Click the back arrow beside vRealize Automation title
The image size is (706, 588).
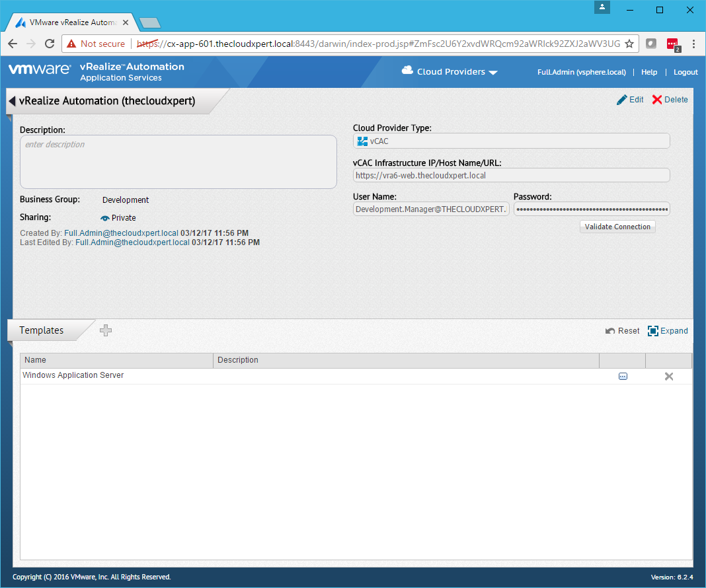pos(12,101)
